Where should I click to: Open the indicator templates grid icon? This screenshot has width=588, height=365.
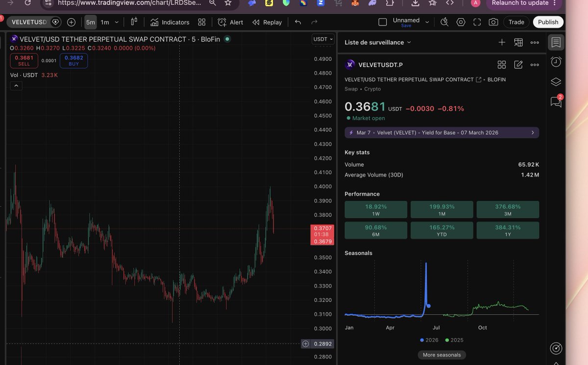(202, 22)
